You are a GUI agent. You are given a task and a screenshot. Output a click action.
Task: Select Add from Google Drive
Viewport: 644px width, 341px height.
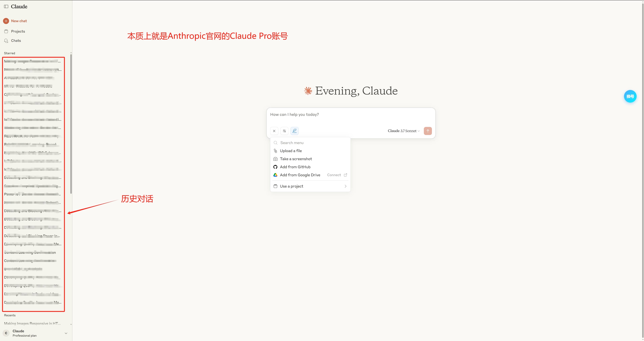[x=300, y=175]
